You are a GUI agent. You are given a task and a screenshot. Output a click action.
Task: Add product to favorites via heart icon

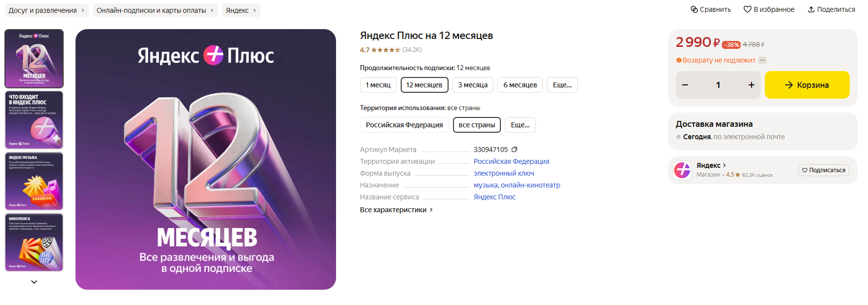coord(747,9)
